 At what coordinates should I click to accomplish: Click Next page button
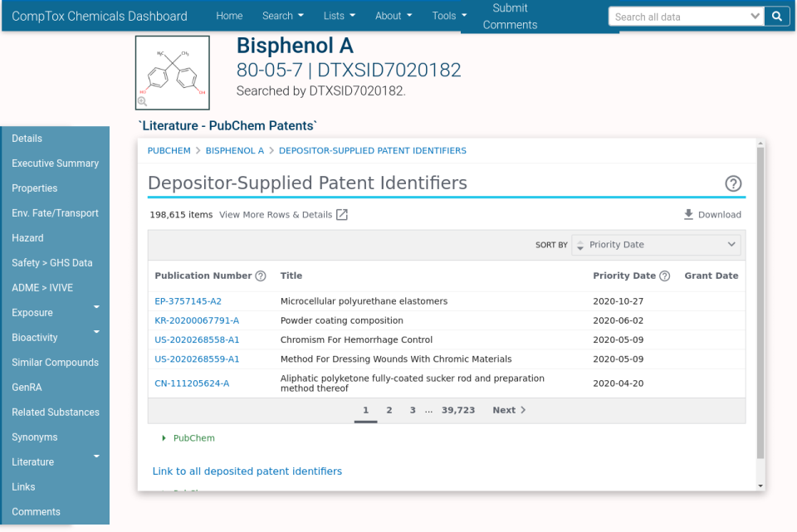(509, 410)
